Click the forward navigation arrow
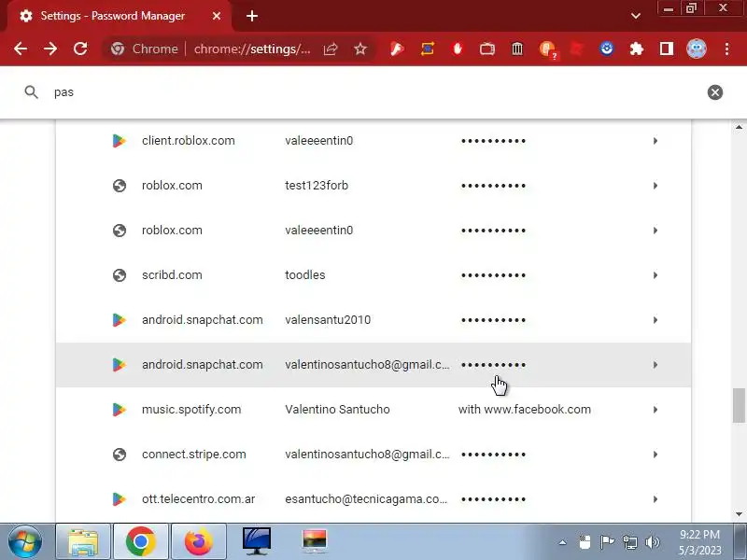 point(50,49)
